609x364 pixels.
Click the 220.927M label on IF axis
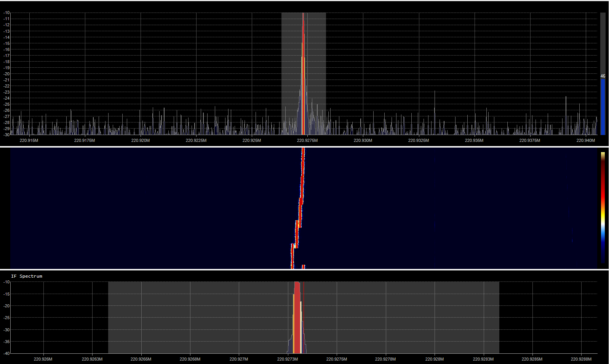(239, 359)
